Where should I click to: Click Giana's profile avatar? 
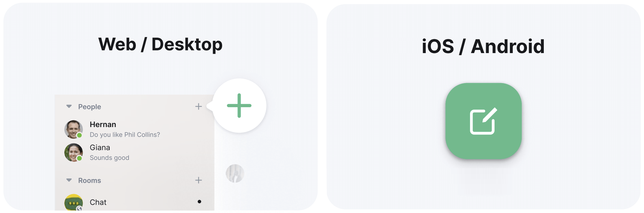click(73, 152)
